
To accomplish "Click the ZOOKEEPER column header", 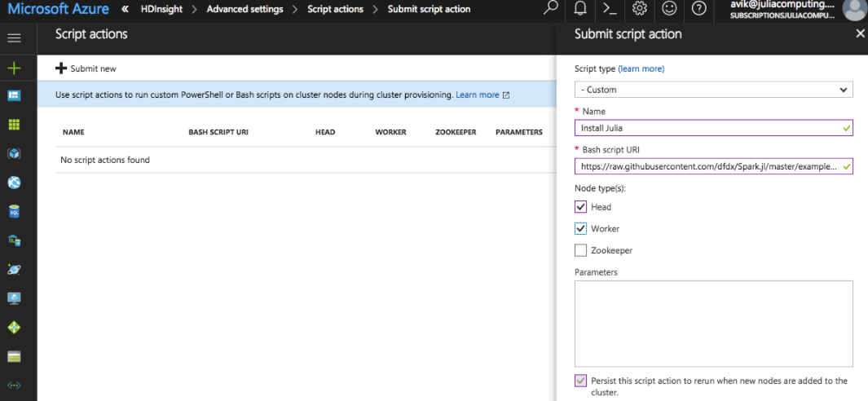I will coord(456,132).
